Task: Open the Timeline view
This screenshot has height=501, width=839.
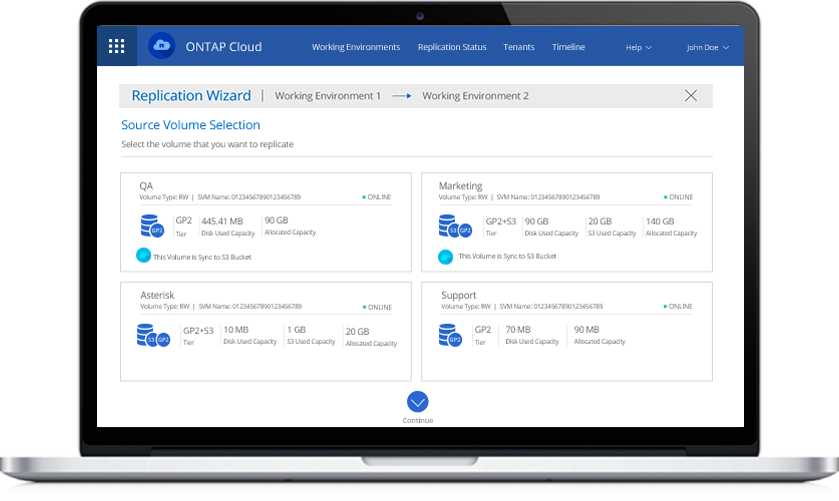Action: [568, 47]
